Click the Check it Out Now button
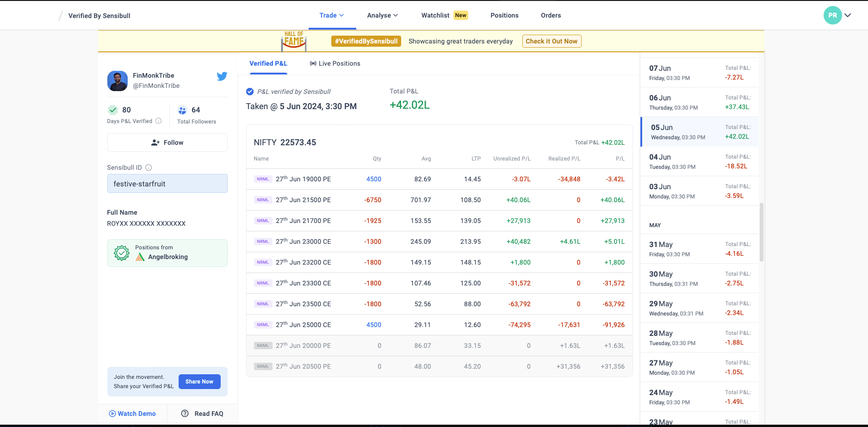Image resolution: width=868 pixels, height=427 pixels. click(552, 41)
